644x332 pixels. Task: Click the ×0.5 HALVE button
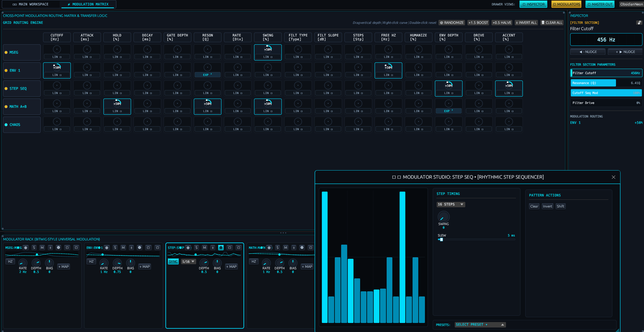coord(502,23)
